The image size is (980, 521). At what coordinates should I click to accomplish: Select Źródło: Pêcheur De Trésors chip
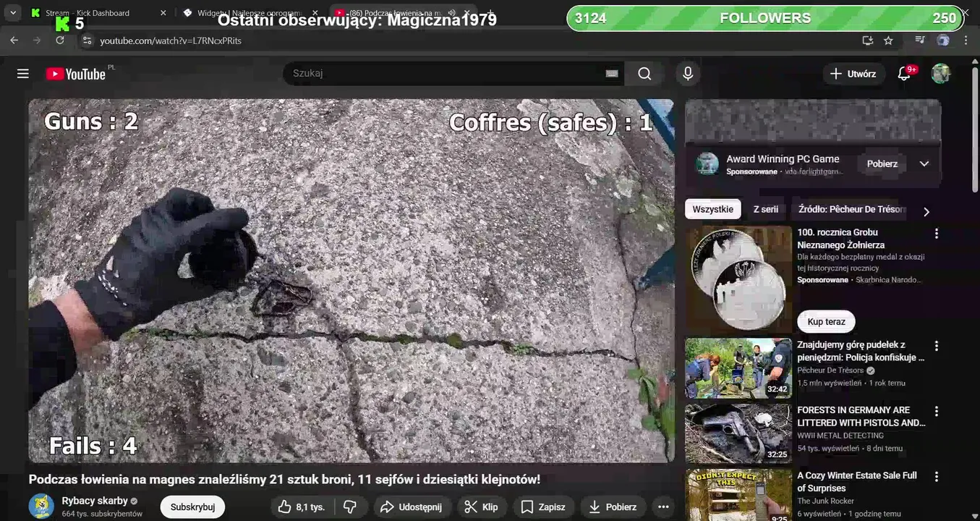click(x=851, y=210)
